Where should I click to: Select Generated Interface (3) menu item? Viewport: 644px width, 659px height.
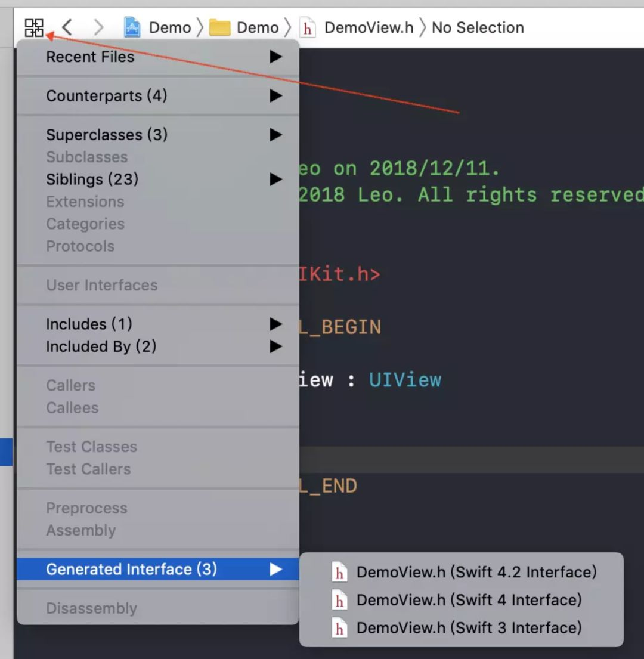point(158,569)
